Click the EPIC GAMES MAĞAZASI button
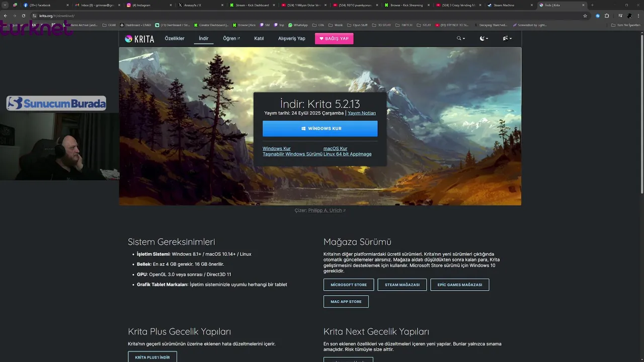This screenshot has width=644, height=362. click(x=460, y=285)
